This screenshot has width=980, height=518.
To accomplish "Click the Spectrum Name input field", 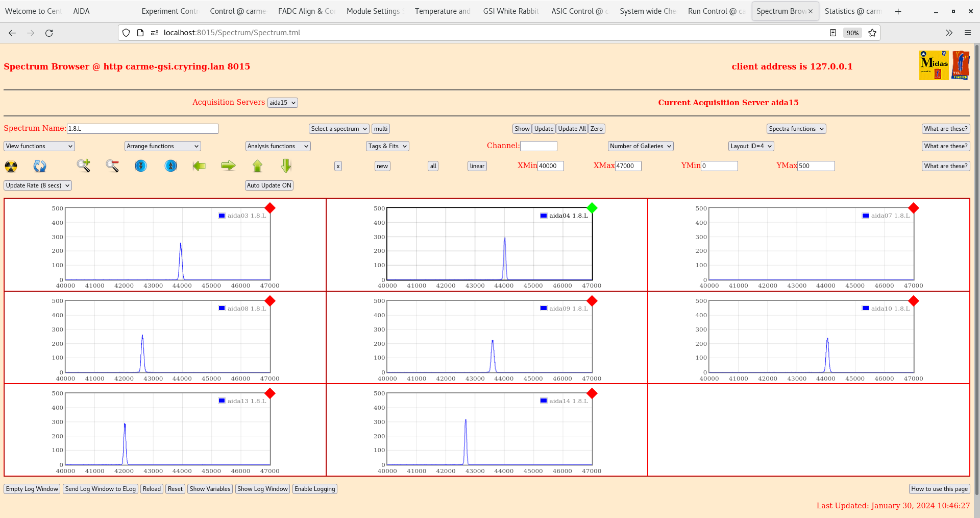I will pos(142,128).
